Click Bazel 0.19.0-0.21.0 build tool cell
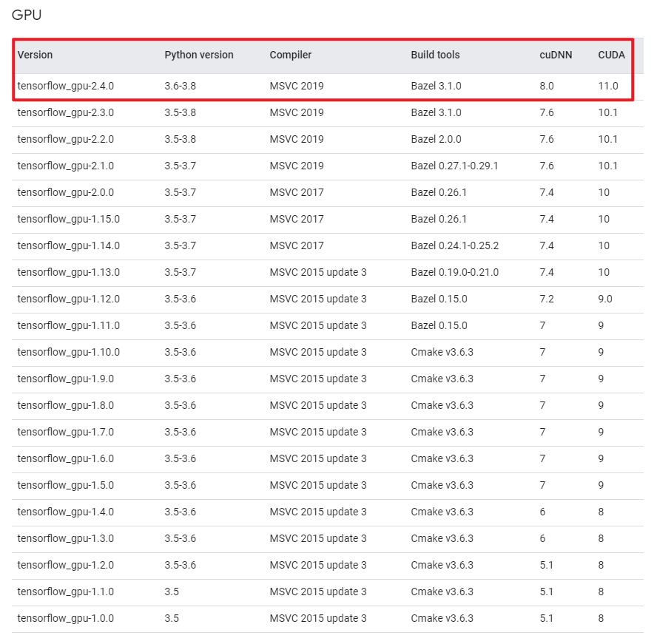 (455, 273)
